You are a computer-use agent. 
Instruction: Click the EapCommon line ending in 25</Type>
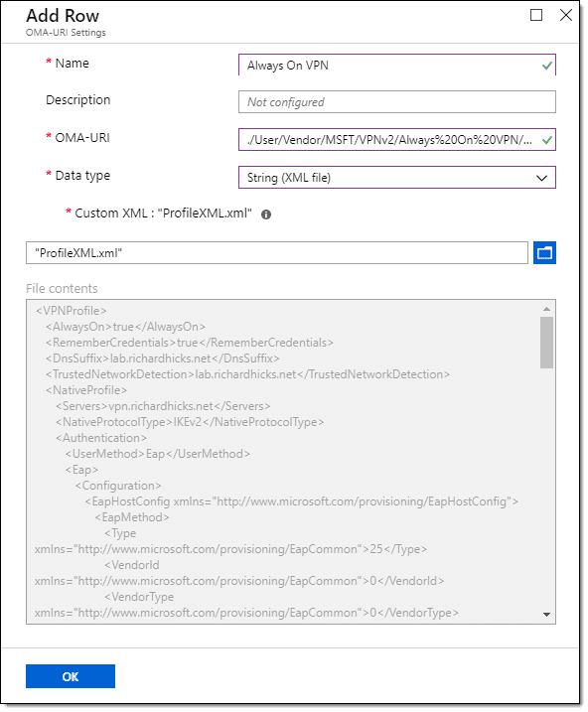(230, 549)
